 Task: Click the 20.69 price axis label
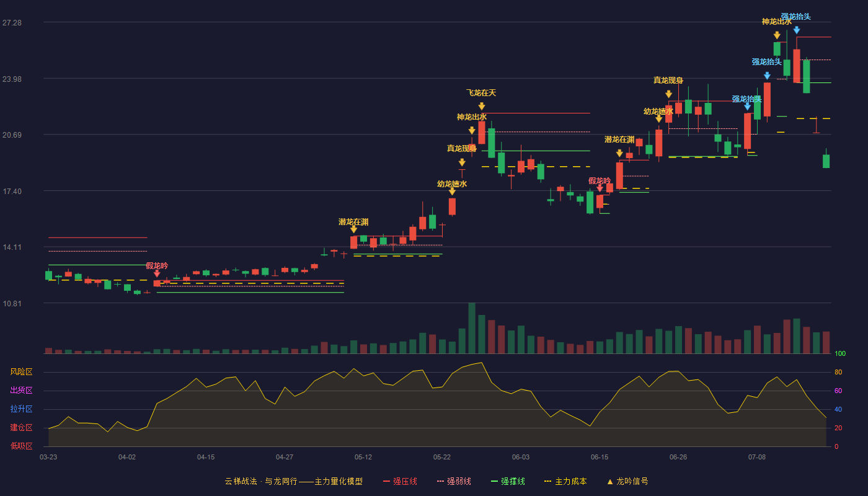[12, 135]
